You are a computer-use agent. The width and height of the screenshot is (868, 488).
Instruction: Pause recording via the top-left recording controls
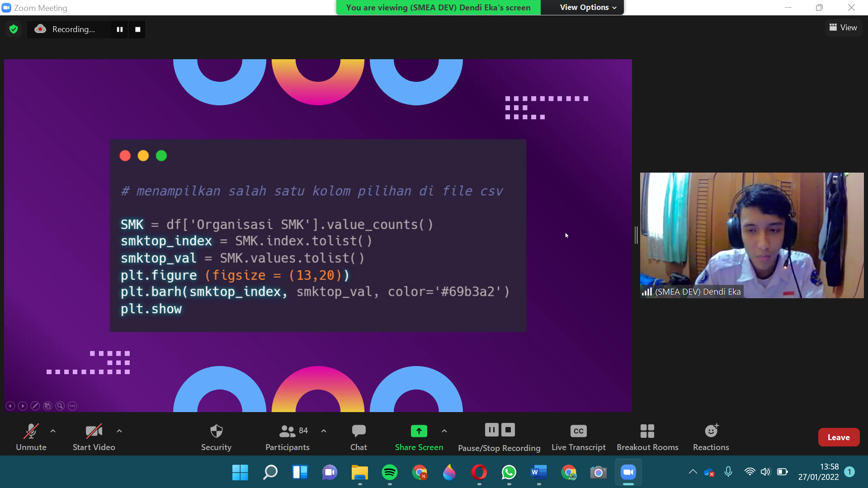coord(119,29)
